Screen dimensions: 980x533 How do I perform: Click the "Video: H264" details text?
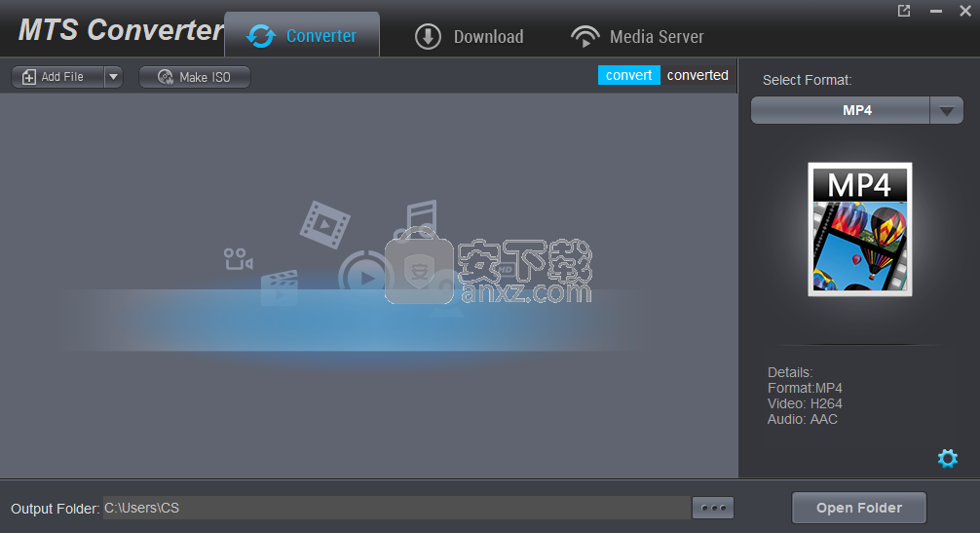[x=805, y=403]
